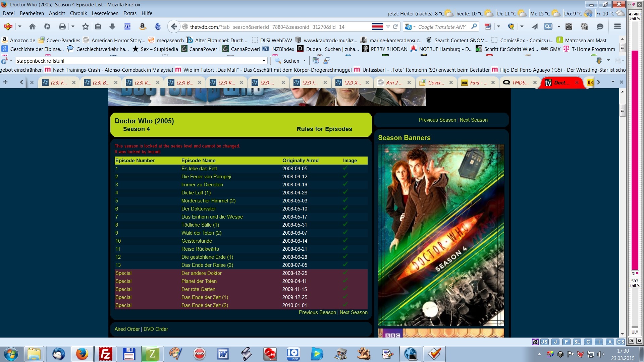The height and width of the screenshot is (362, 644).
Task: Toggle the F status bar button
Action: tap(566, 342)
